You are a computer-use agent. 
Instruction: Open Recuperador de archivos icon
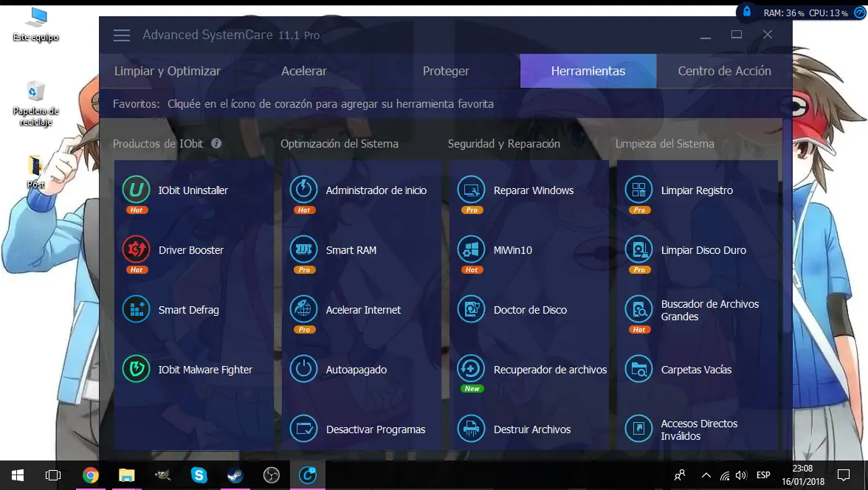click(x=471, y=369)
